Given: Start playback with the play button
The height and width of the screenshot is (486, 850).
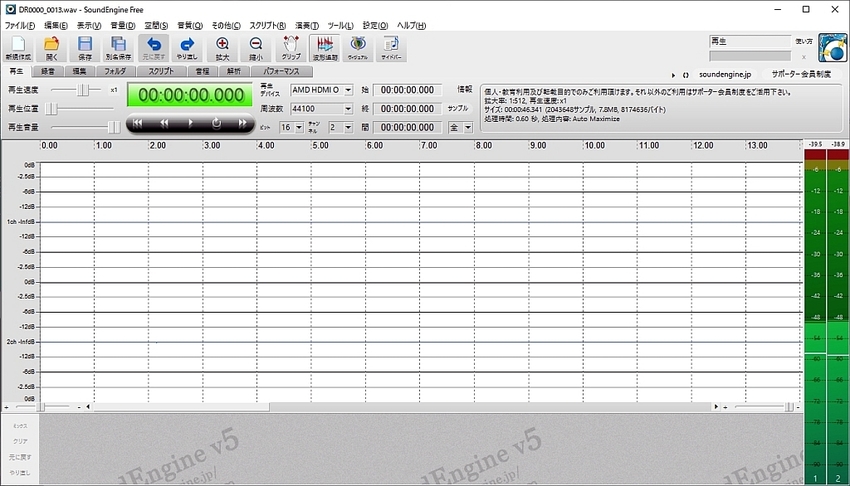Looking at the screenshot, I should 190,124.
